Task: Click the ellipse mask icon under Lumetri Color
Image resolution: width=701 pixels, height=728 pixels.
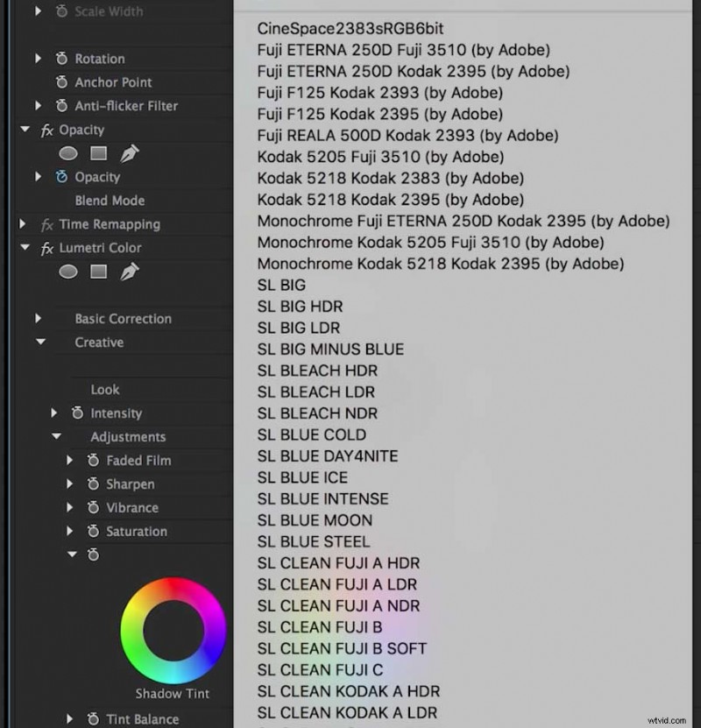Action: (68, 272)
